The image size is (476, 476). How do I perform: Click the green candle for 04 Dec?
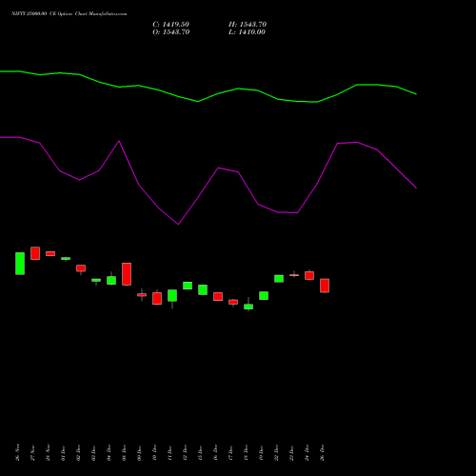[111, 280]
